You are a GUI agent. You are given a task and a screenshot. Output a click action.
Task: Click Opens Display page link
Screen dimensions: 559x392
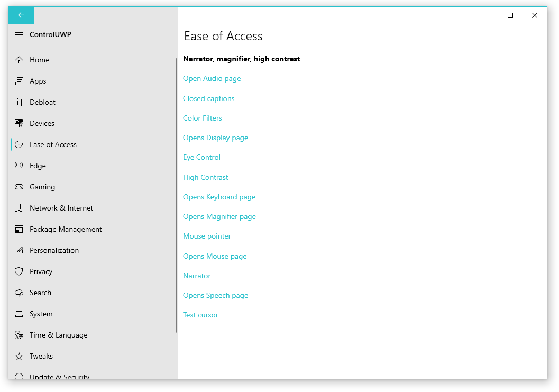[x=215, y=138]
